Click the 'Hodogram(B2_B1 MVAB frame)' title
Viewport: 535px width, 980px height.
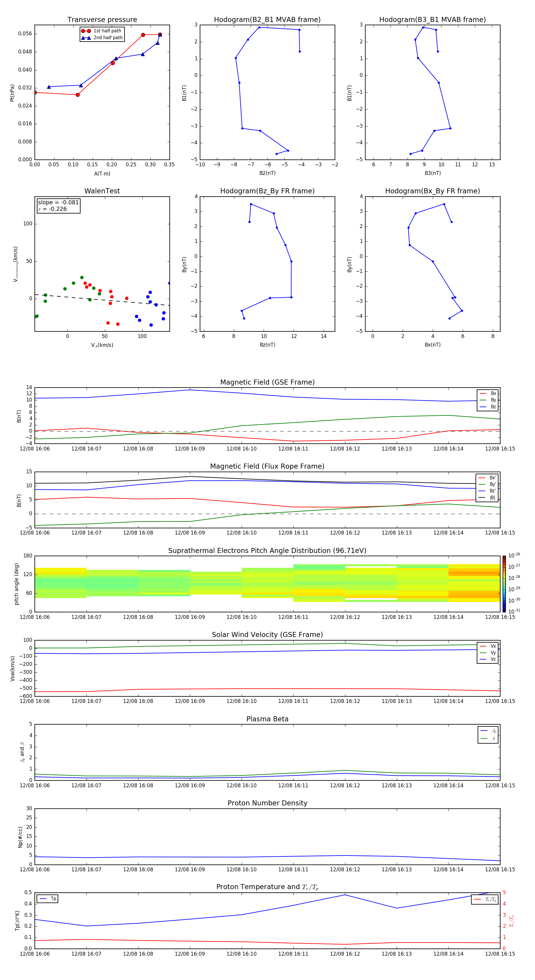(267, 20)
